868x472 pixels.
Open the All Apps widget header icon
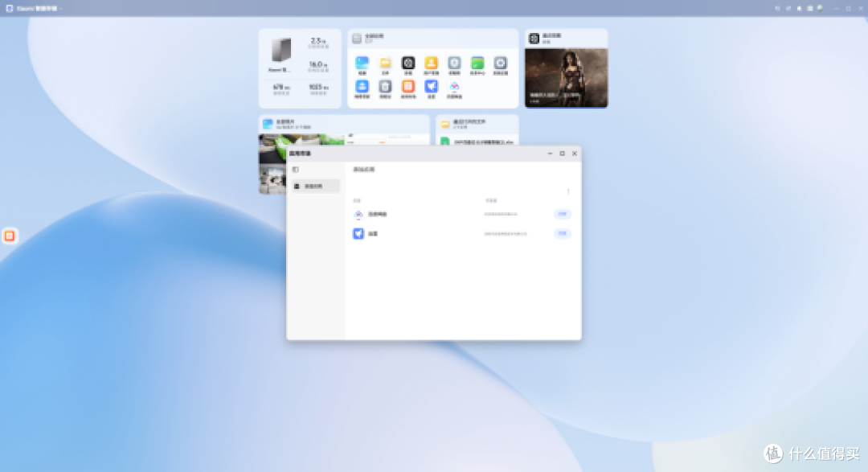pyautogui.click(x=357, y=39)
